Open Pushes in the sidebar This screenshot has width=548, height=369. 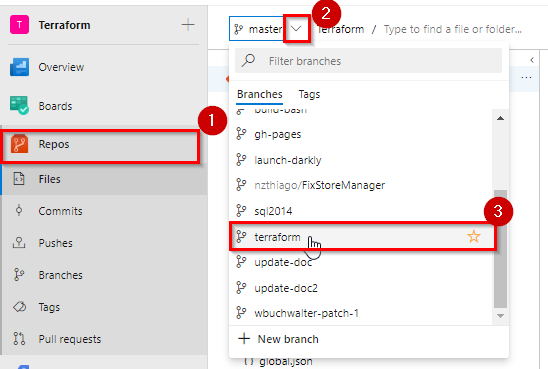(104, 243)
